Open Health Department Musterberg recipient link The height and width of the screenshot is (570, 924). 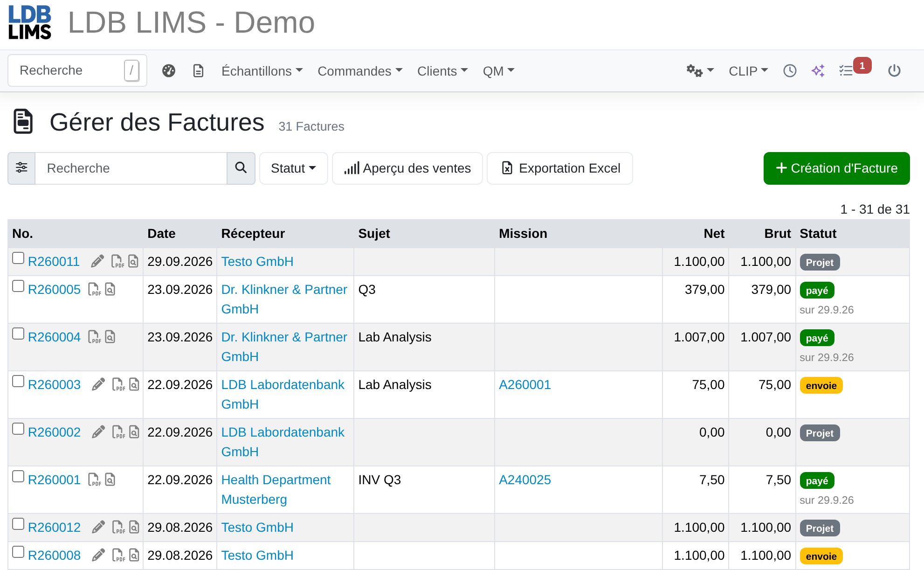[x=276, y=490]
